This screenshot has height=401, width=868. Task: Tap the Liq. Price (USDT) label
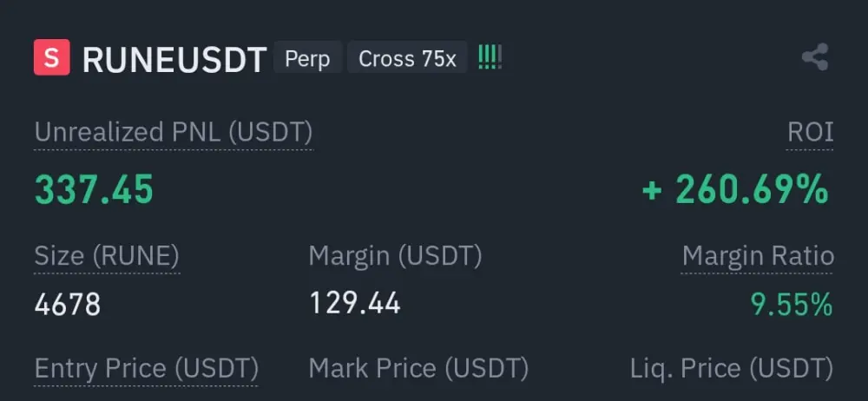[731, 368]
